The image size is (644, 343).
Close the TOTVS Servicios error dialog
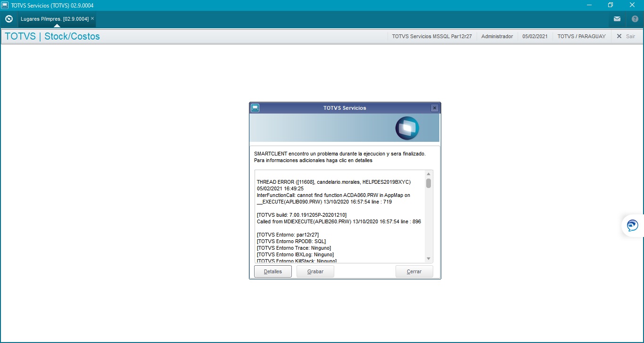click(x=435, y=108)
